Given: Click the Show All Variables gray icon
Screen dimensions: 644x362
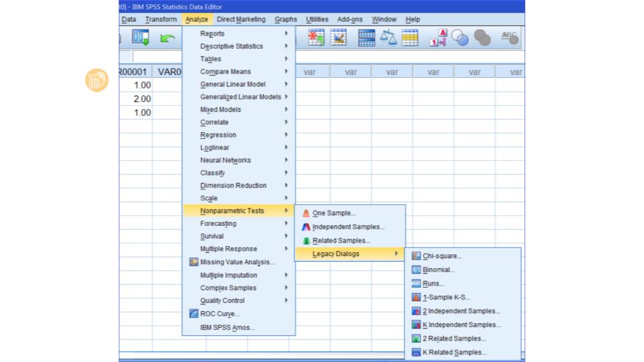Looking at the screenshot, I should tap(482, 38).
